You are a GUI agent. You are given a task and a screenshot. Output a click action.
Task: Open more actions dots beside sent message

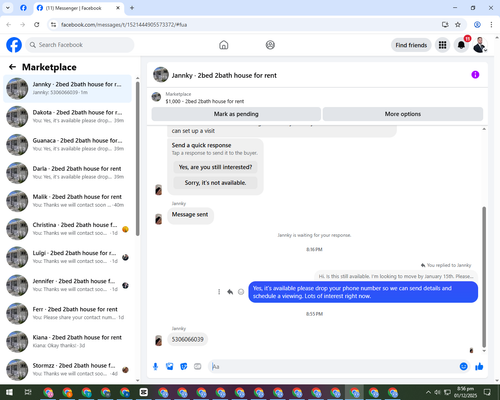tap(219, 292)
